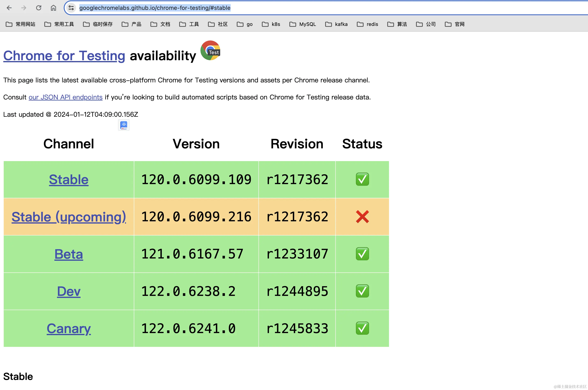Click the green checkmark in the Stable row
The image size is (588, 390).
pos(362,179)
